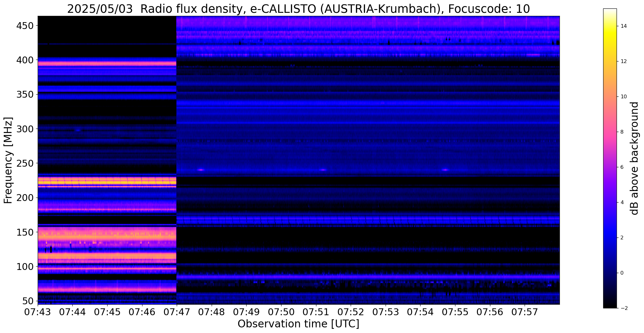This screenshot has height=333, width=644.
Task: Click the colorbar tick label 4
Action: tap(622, 203)
